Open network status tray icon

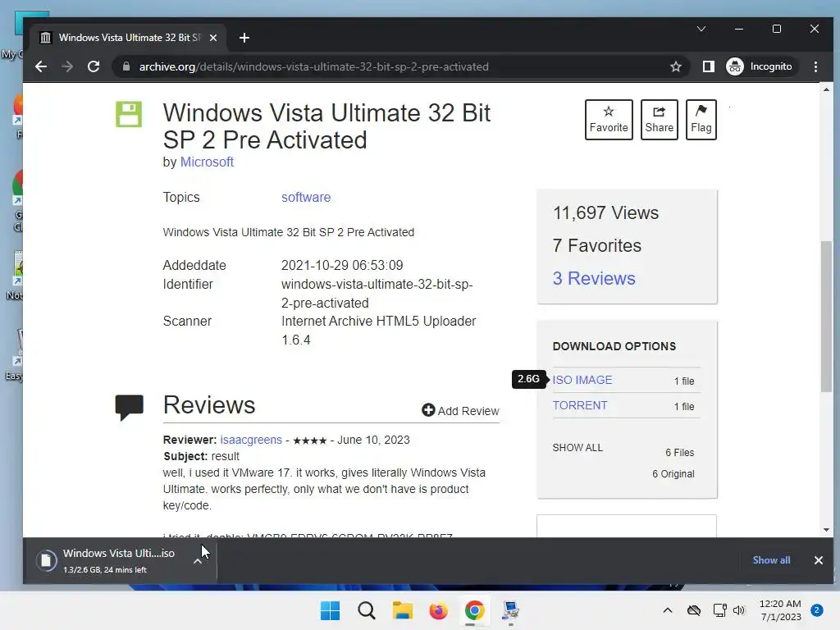coord(719,610)
